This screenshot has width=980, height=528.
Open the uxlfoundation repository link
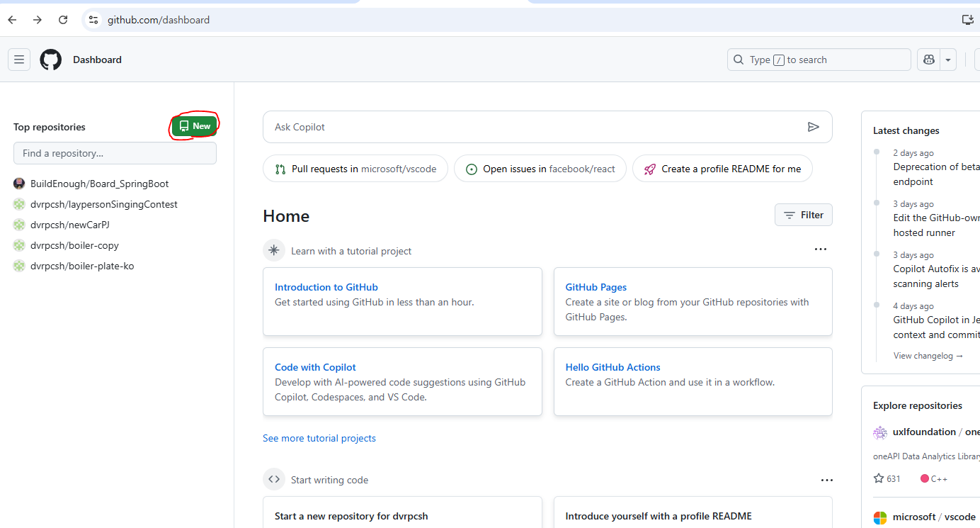coord(936,432)
